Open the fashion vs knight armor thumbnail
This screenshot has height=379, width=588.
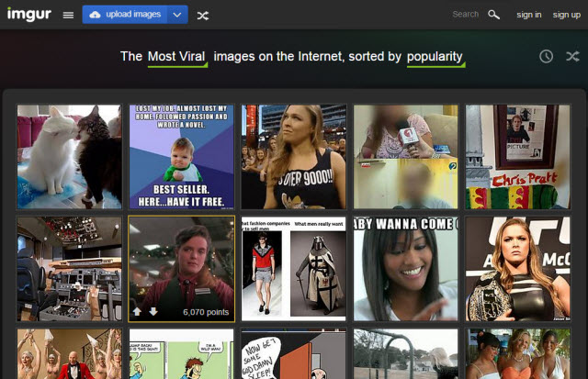click(x=294, y=269)
